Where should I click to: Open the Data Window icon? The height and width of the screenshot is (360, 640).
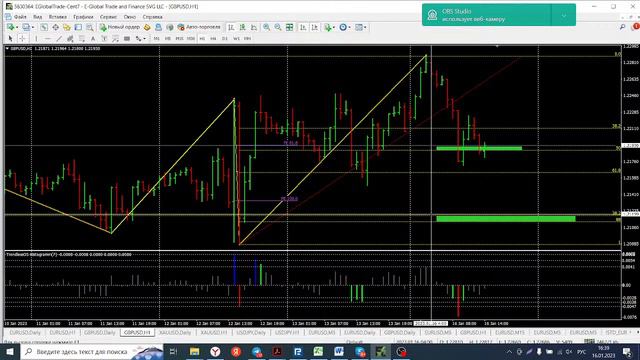(55, 27)
